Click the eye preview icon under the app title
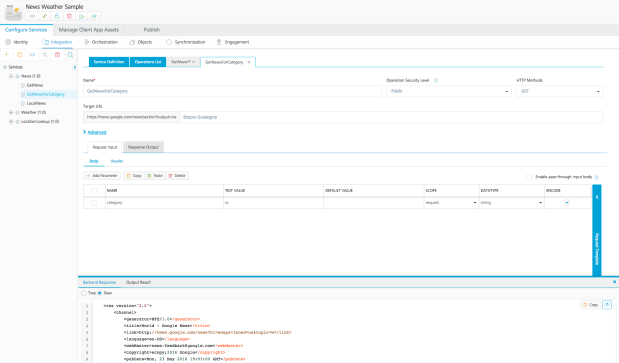The width and height of the screenshot is (619, 363). pos(32,16)
